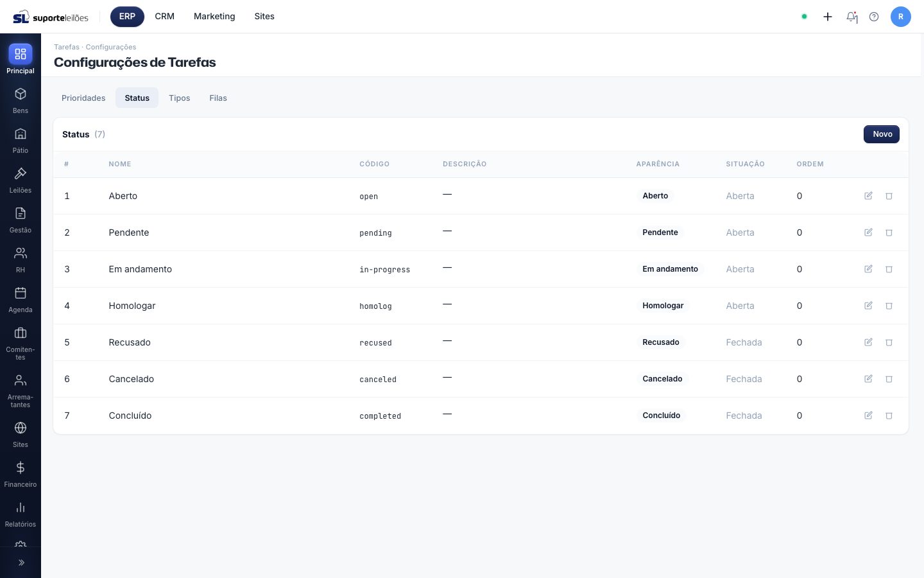The width and height of the screenshot is (924, 578).
Task: Open the help question mark icon
Action: [874, 17]
